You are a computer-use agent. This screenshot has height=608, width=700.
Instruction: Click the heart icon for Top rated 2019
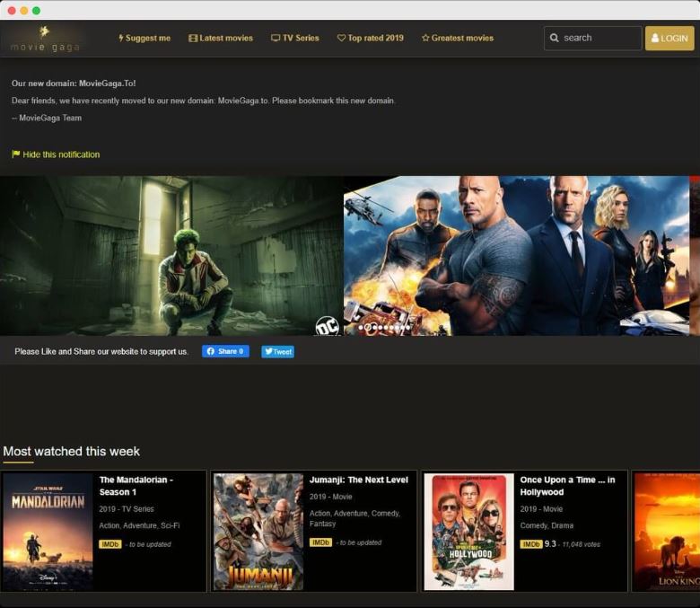point(341,39)
